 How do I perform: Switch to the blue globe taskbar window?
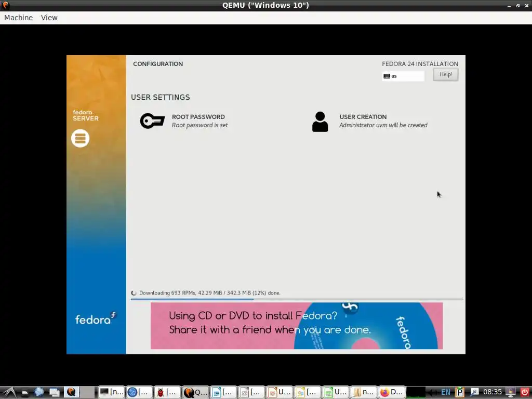tap(139, 392)
